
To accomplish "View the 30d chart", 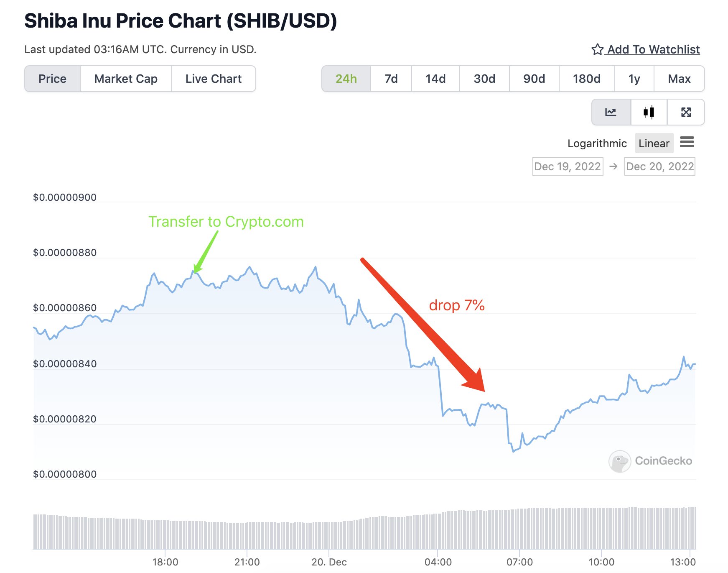I will (x=484, y=78).
